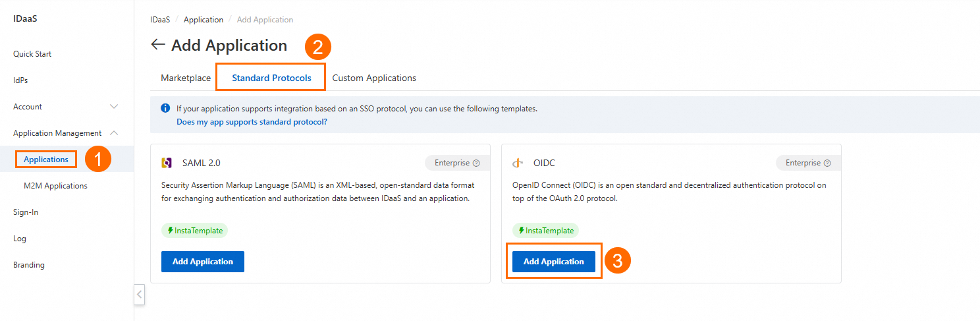Click the help icon on OIDC Enterprise badge
This screenshot has height=321, width=980.
click(x=827, y=163)
